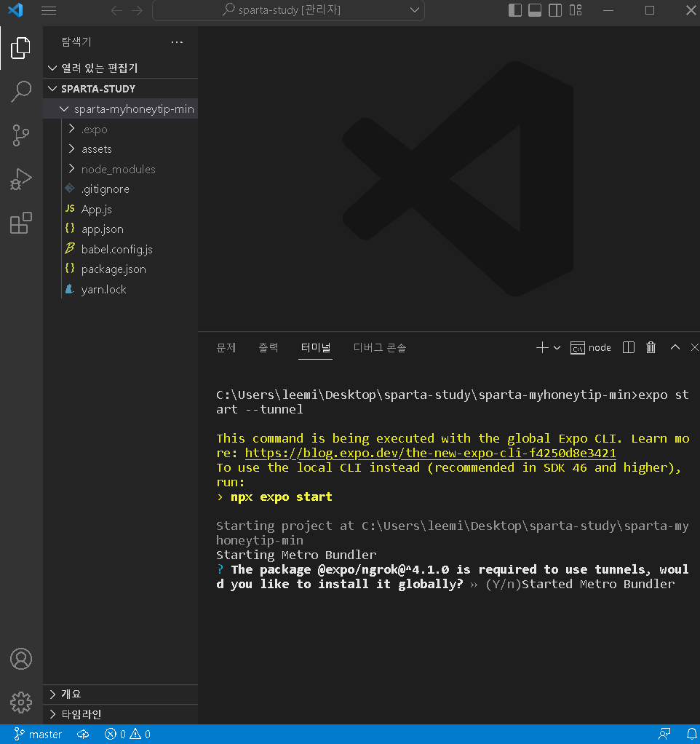Image resolution: width=700 pixels, height=744 pixels.
Task: Click the sparta-study command center search box
Action: coord(288,10)
